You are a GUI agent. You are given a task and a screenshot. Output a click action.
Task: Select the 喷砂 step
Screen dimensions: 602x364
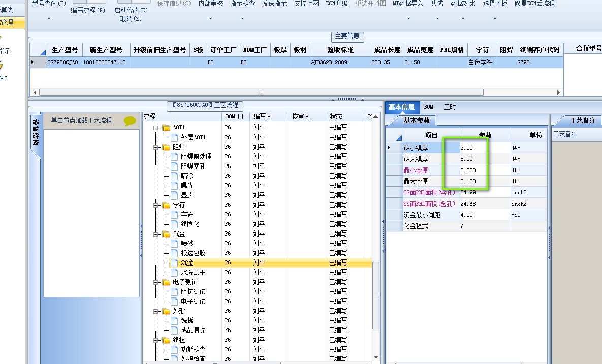point(187,243)
